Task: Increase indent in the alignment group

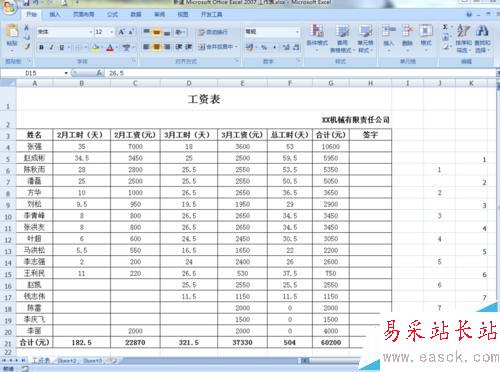Action: (x=189, y=47)
